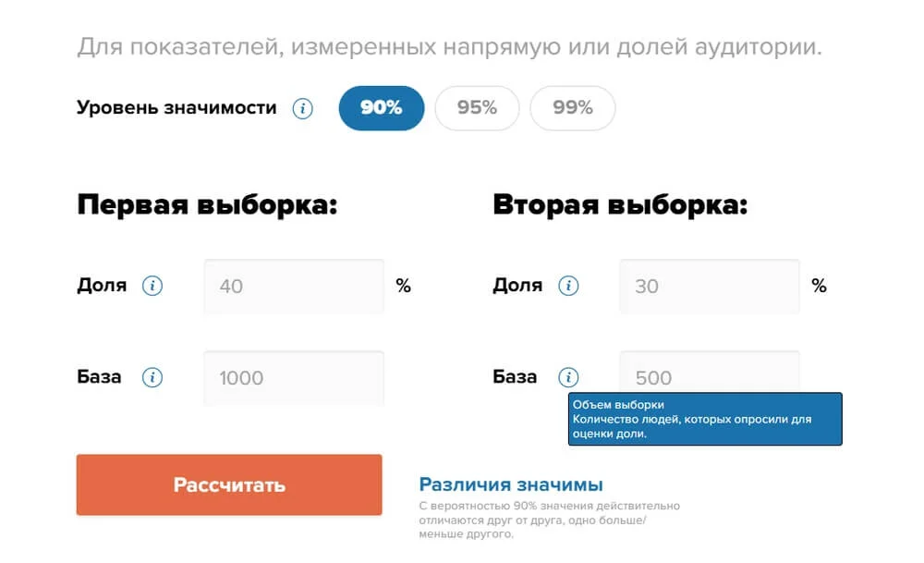Click the База info icon in Первая выборка
Screen dimensions: 924x563
152,377
